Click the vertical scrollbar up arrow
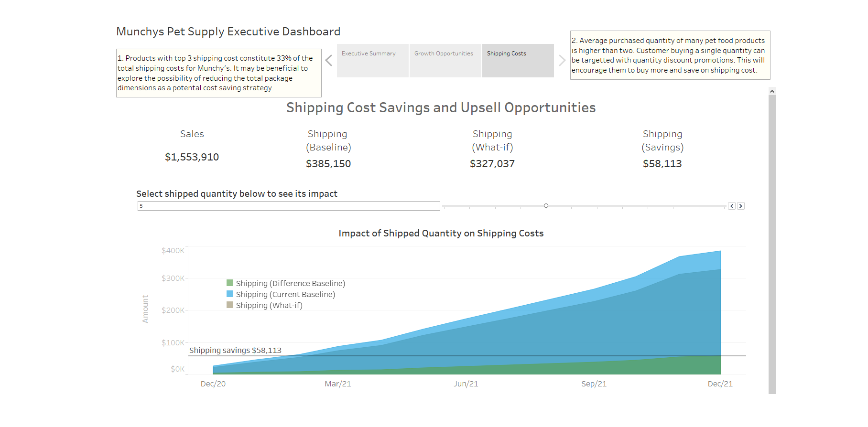 [772, 91]
